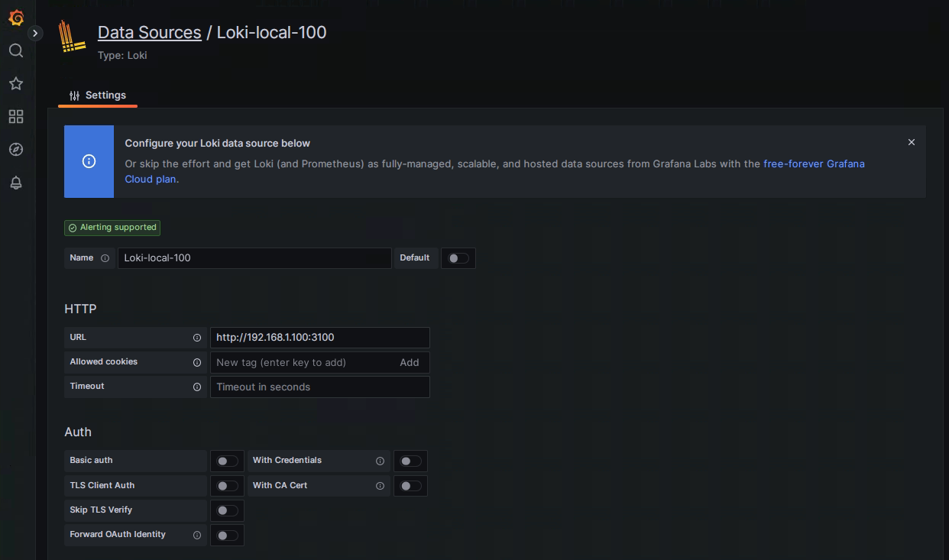
Task: Show info tooltip for Timeout
Action: point(197,387)
